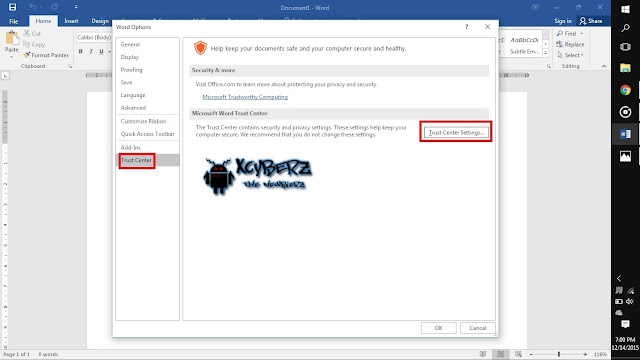Open the Clipboard dialog launcher
This screenshot has width=640, height=360.
click(70, 66)
